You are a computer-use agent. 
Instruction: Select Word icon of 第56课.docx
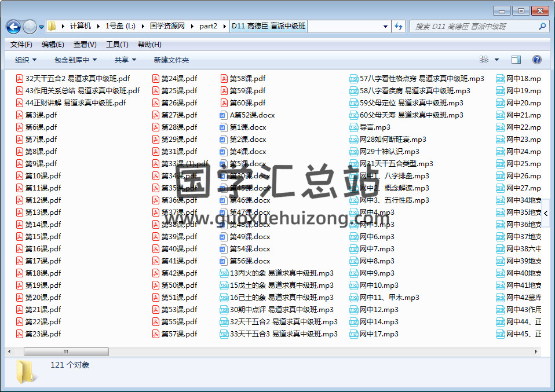pyautogui.click(x=222, y=261)
